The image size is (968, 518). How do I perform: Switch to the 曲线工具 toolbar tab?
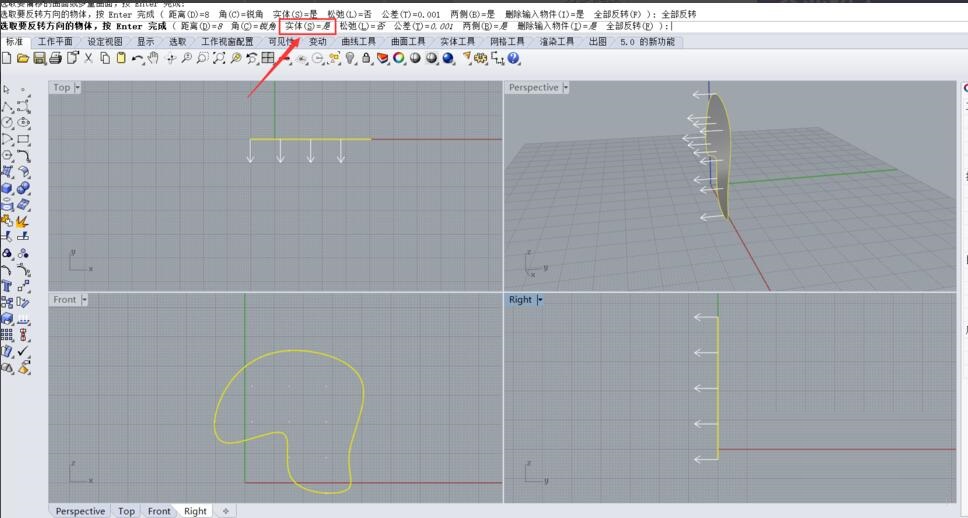(x=358, y=42)
